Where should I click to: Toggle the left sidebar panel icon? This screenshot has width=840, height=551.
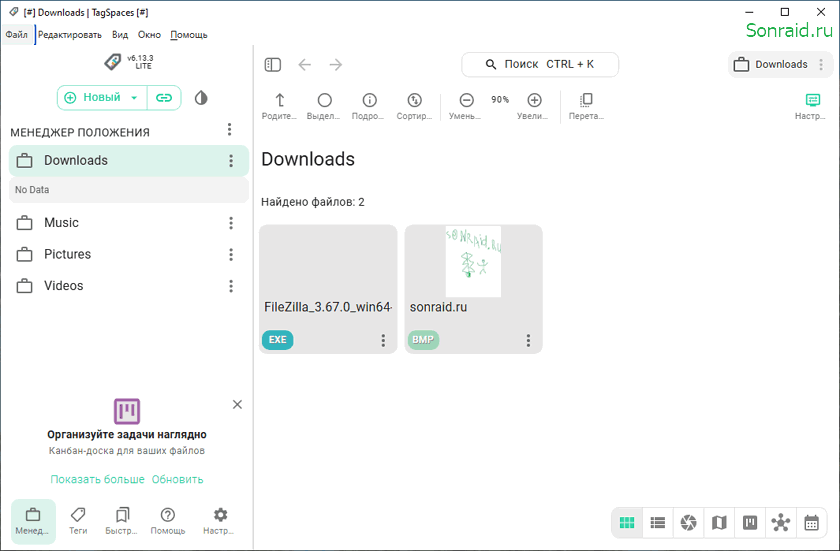(x=273, y=65)
